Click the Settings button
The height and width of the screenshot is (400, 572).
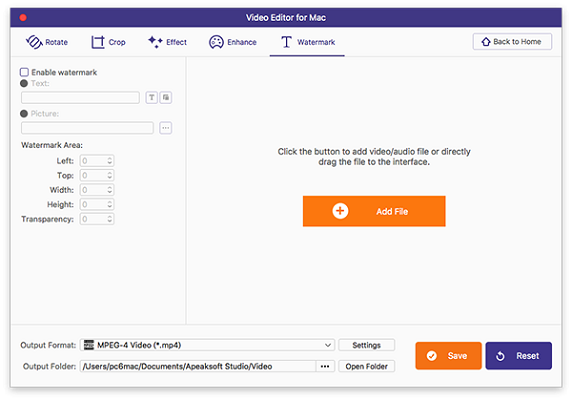point(366,345)
